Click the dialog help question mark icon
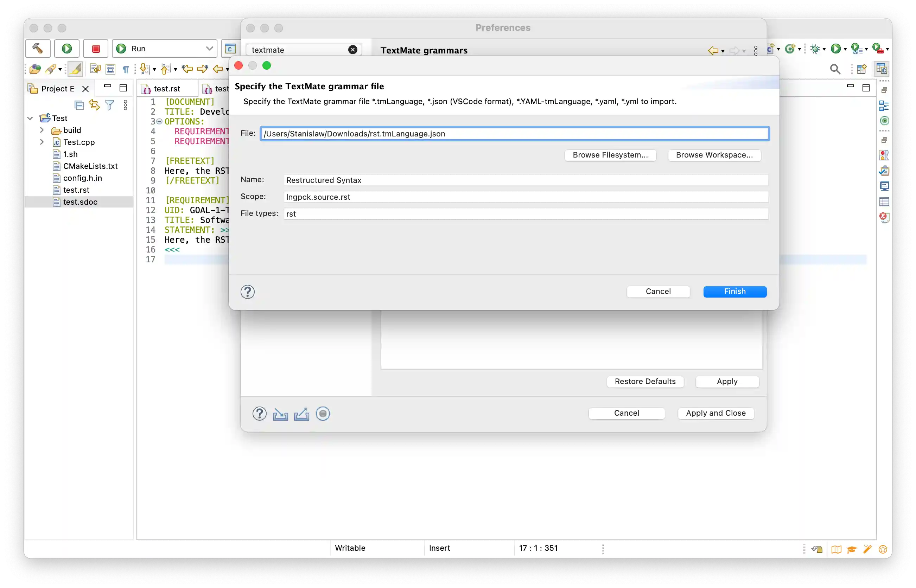 click(x=247, y=292)
